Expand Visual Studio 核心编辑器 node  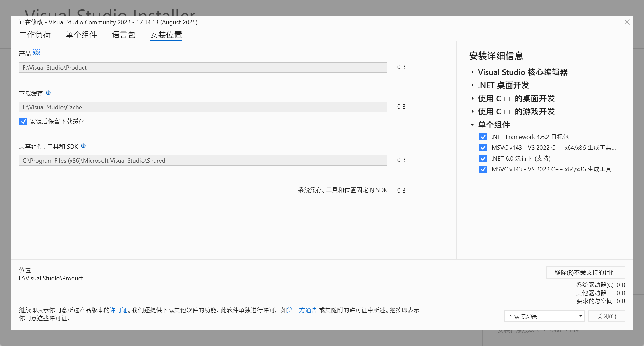point(472,72)
